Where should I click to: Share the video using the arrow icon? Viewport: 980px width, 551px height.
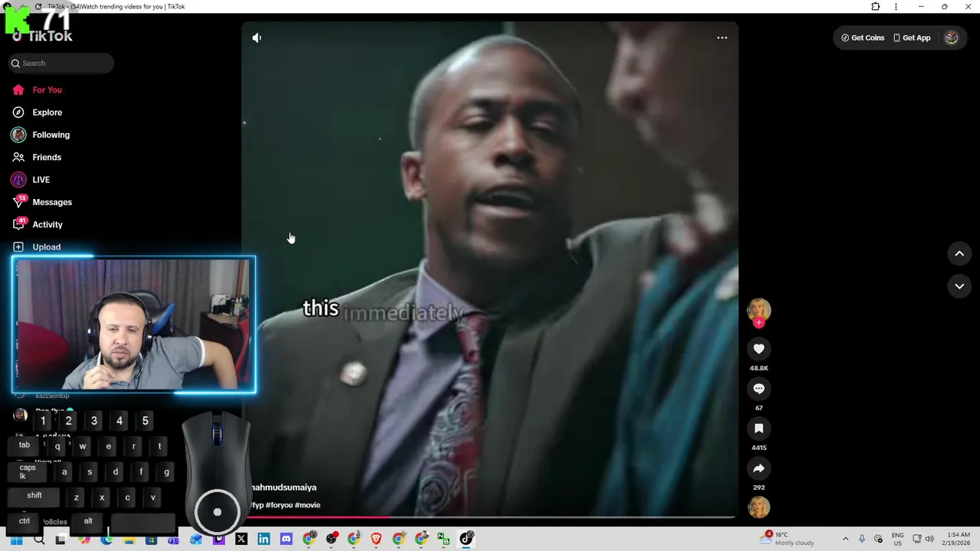tap(759, 468)
